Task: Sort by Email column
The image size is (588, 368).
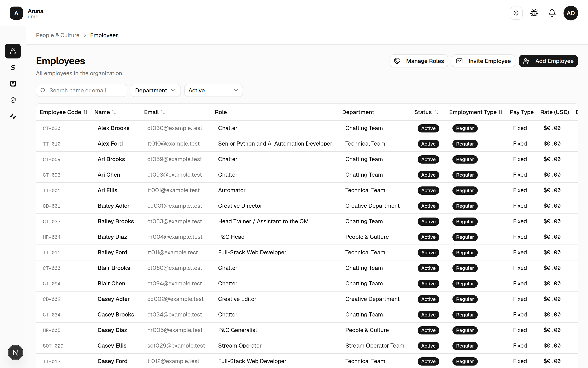Action: click(155, 112)
